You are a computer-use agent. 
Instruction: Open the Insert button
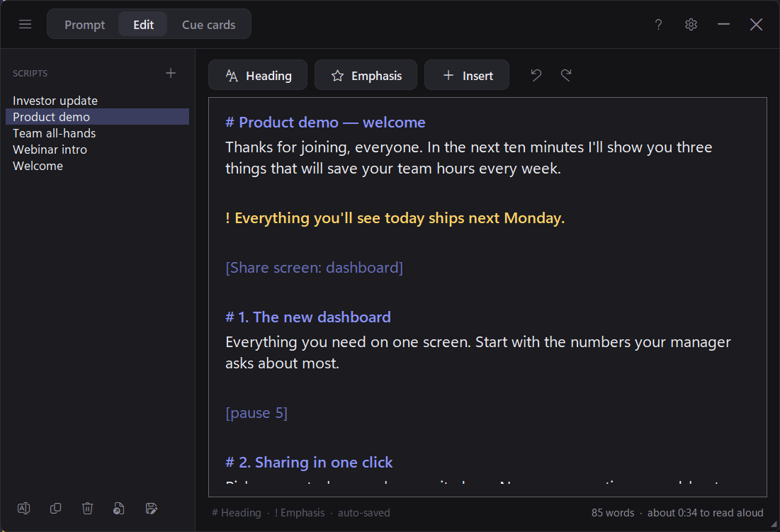pyautogui.click(x=467, y=75)
